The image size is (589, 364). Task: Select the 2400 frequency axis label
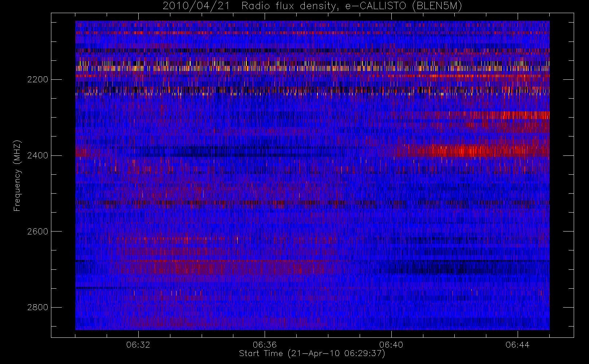click(x=37, y=155)
